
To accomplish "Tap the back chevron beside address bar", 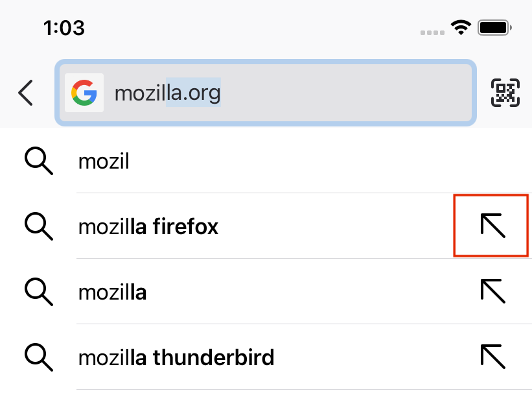I will [25, 93].
